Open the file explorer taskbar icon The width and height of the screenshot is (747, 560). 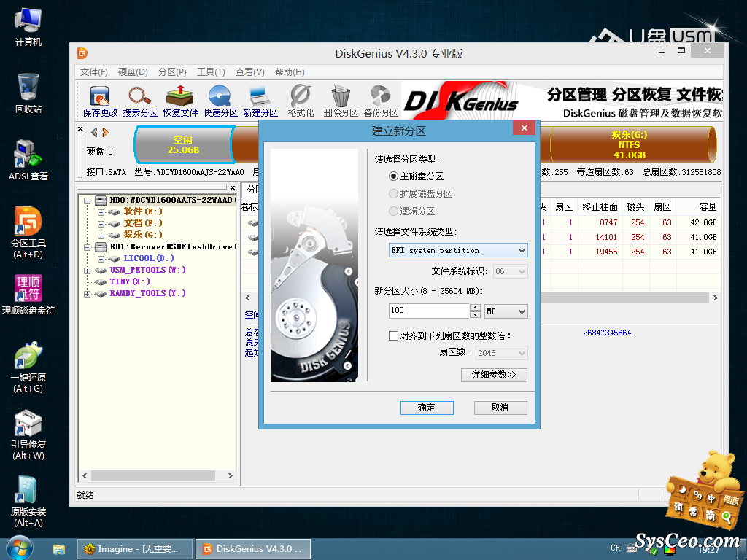coord(59,549)
